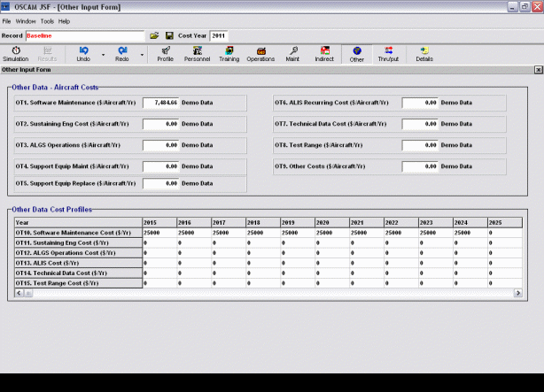This screenshot has width=544, height=392.
Task: Click the Redo toolbar icon
Action: 122,54
